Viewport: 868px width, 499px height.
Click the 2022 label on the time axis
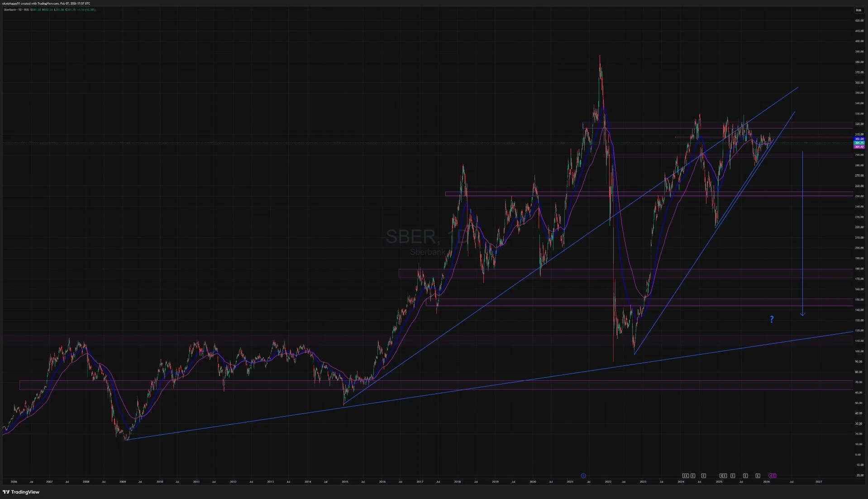pos(608,482)
